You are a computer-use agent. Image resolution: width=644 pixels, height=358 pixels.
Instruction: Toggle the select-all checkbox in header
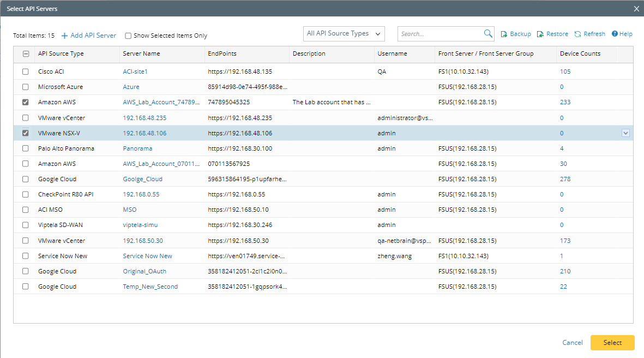tap(26, 54)
